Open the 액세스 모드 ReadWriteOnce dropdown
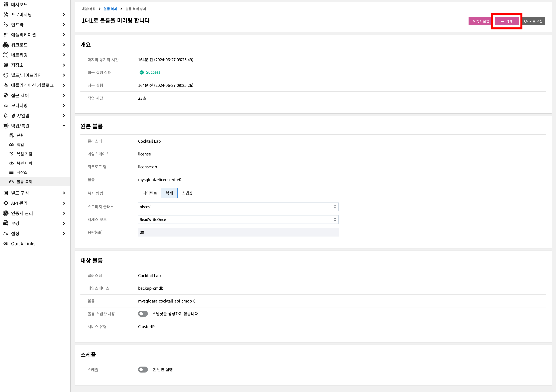The width and height of the screenshot is (556, 392). click(238, 220)
